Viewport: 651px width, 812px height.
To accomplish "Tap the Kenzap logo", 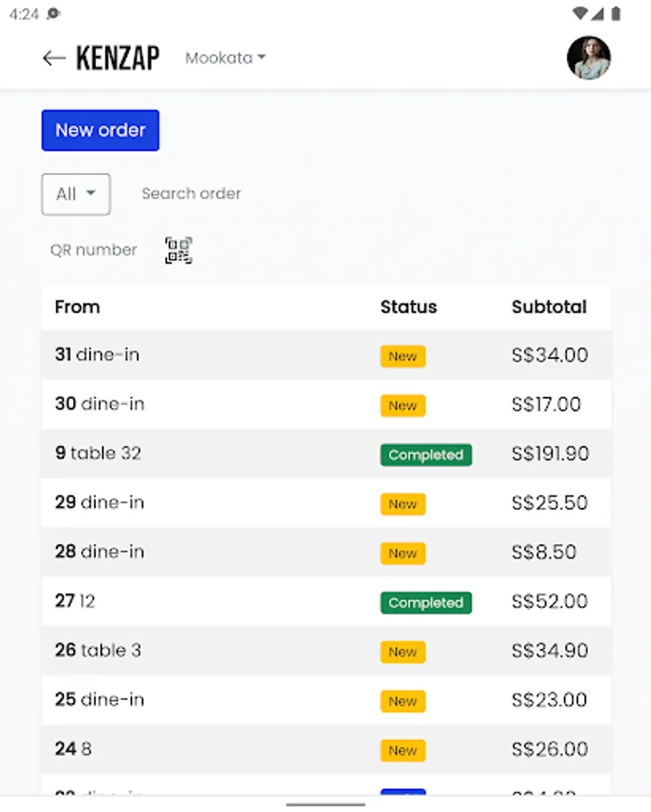I will (x=117, y=59).
